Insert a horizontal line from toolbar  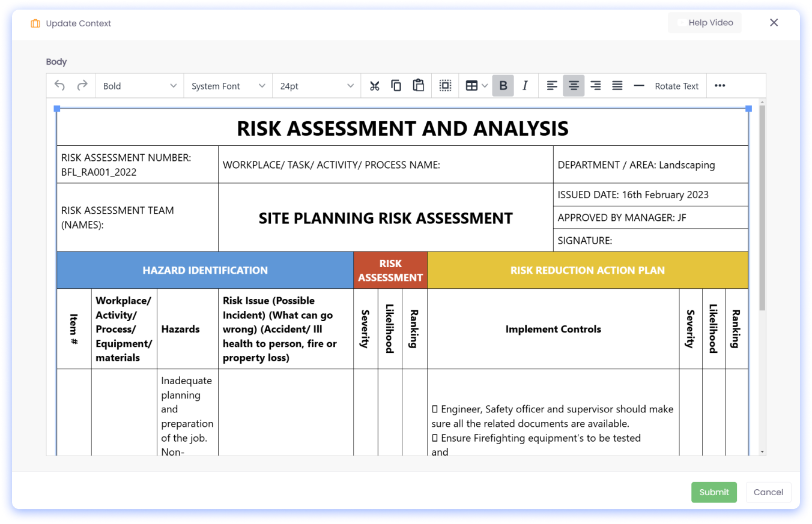tap(639, 86)
